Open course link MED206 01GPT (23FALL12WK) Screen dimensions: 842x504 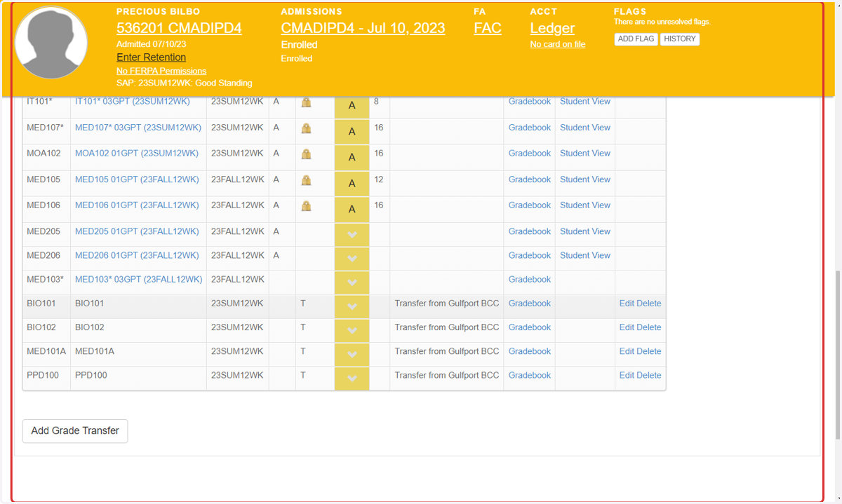click(x=137, y=255)
